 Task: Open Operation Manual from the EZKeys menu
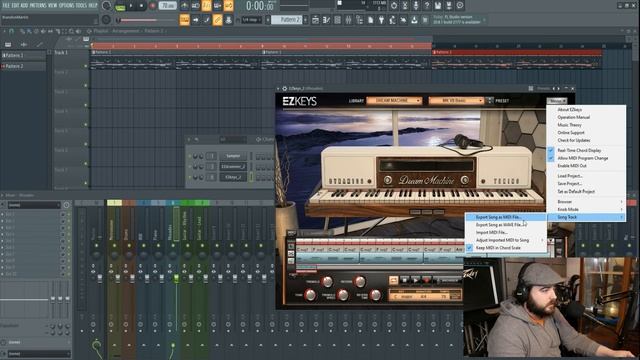573,117
